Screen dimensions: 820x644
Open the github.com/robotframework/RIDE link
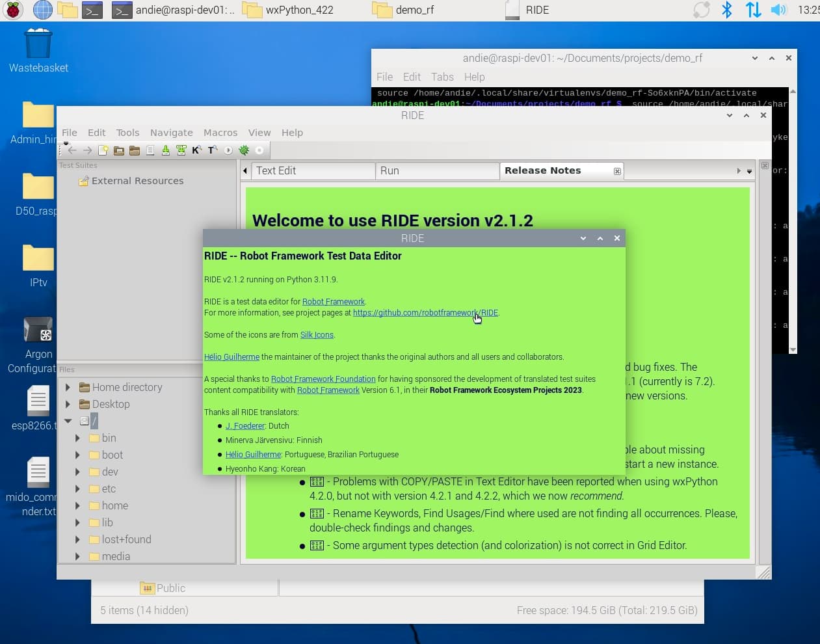[425, 313]
